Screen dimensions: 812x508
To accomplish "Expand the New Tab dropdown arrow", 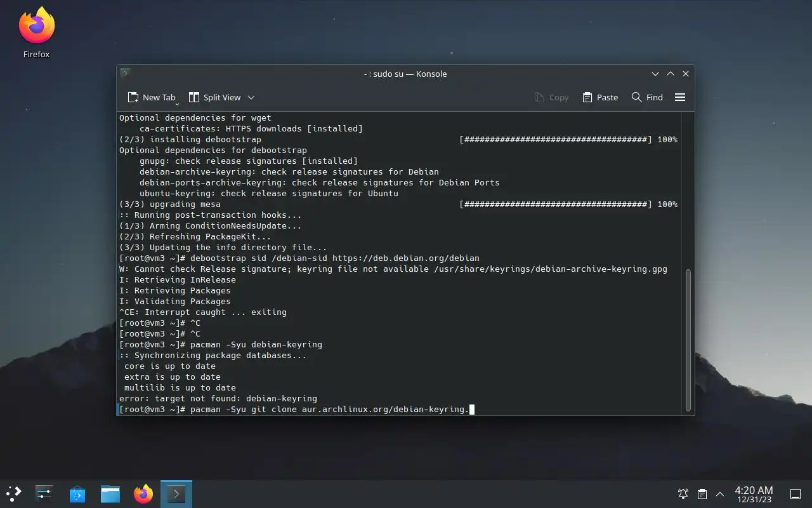I will point(178,104).
